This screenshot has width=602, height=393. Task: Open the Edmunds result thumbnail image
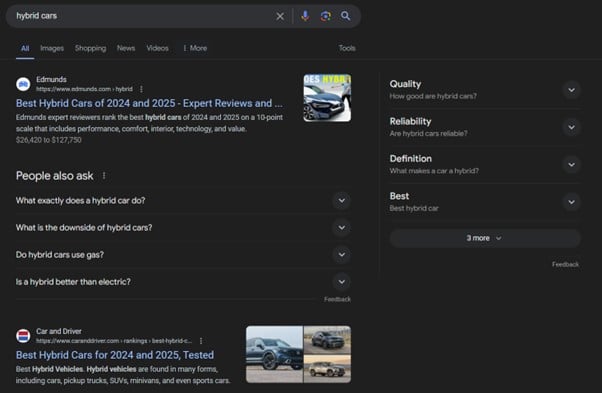[x=327, y=98]
